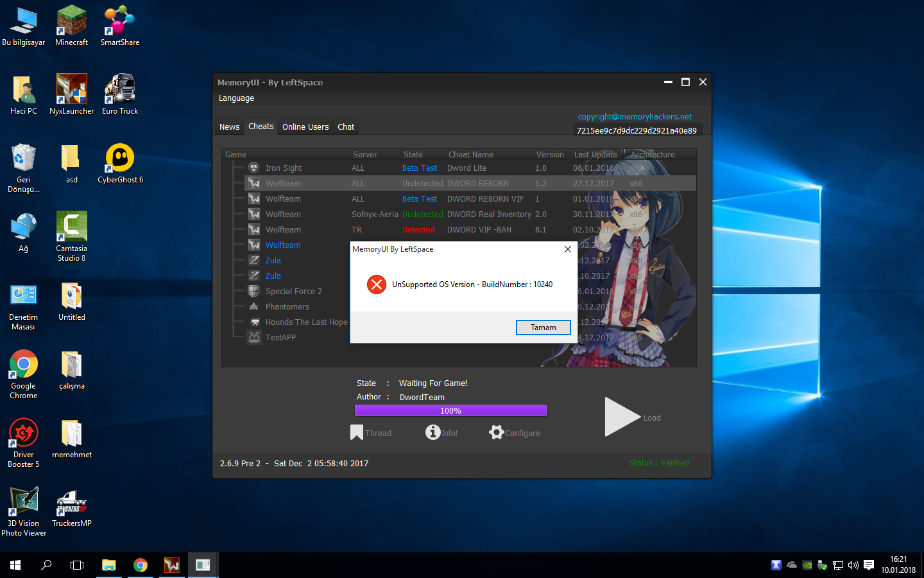Click the purple 100% progress bar
Viewport: 924px width, 578px height.
(x=450, y=410)
